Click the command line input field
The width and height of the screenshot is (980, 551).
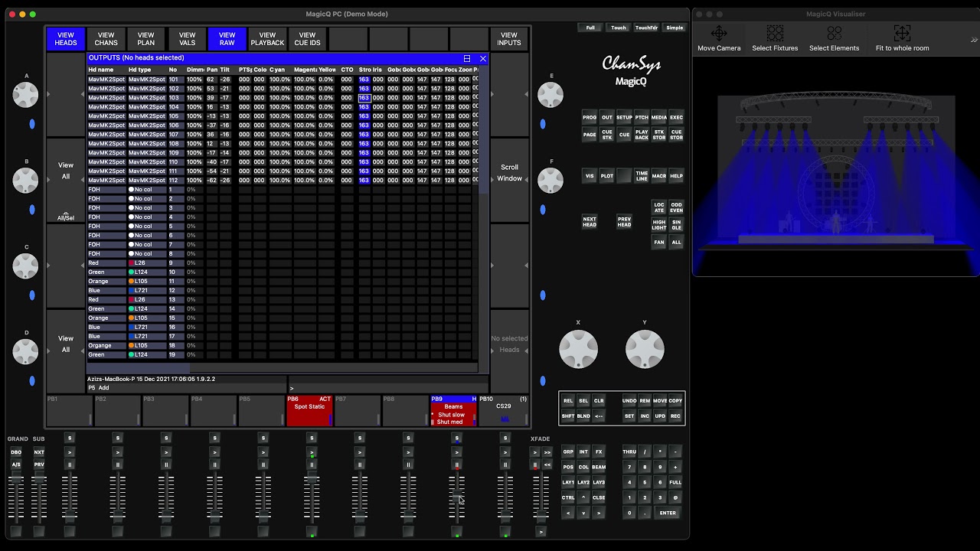point(387,388)
